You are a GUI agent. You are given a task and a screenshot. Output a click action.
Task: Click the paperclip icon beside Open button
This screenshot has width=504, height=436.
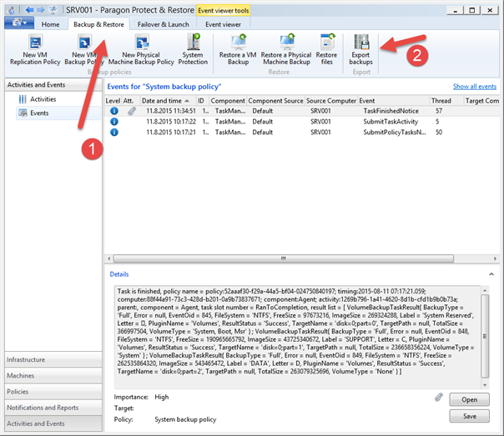click(x=439, y=398)
